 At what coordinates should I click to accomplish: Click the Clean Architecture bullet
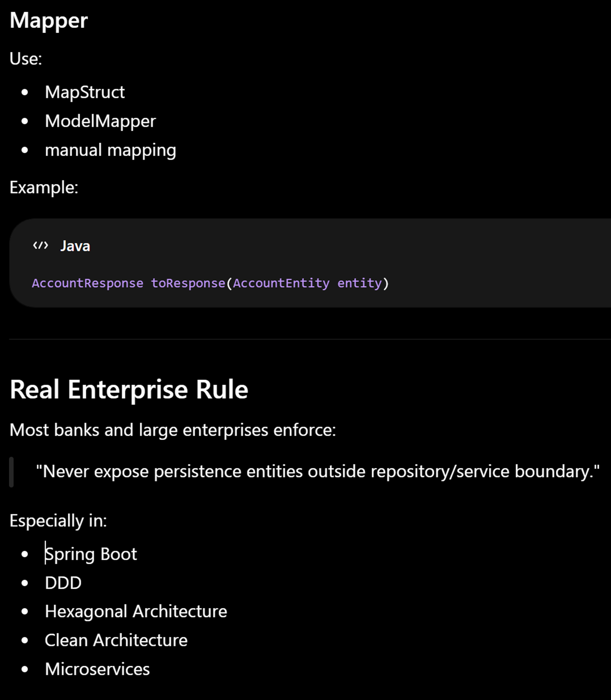(116, 640)
